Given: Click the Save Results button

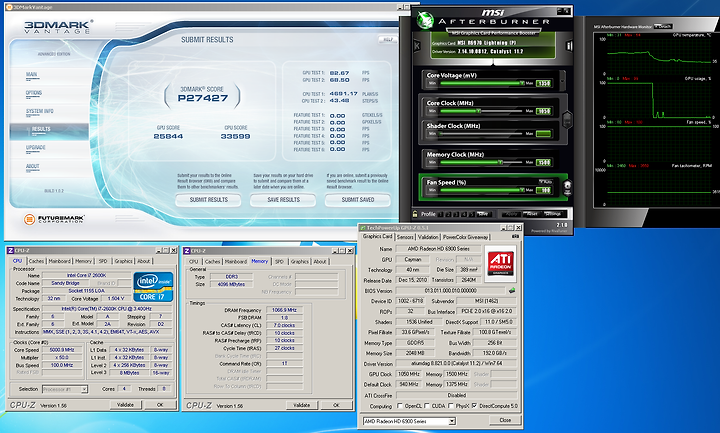Looking at the screenshot, I should click(x=283, y=200).
